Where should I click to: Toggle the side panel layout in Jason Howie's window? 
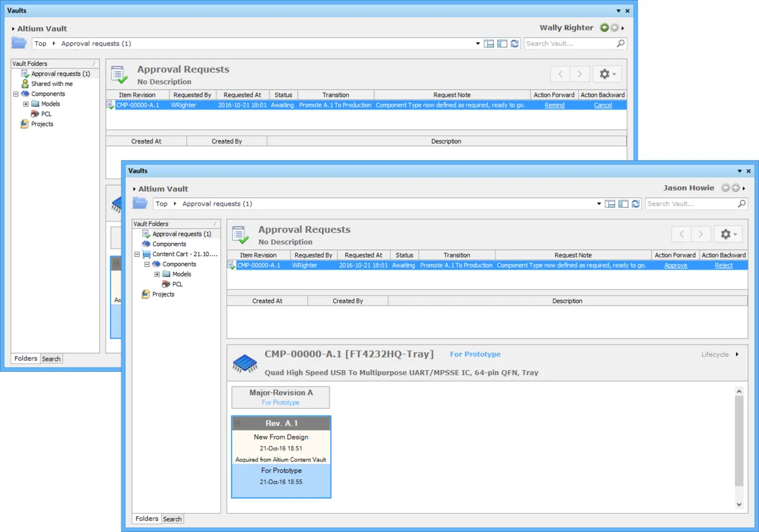(x=624, y=204)
